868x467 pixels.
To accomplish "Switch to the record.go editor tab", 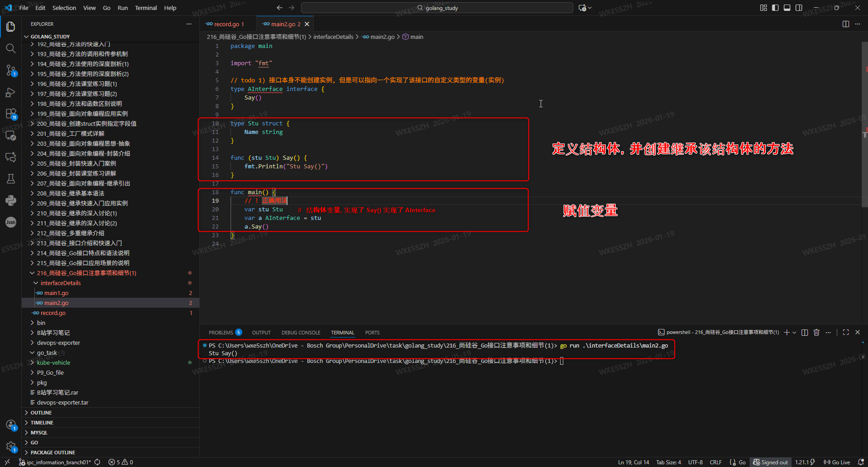I will [228, 24].
